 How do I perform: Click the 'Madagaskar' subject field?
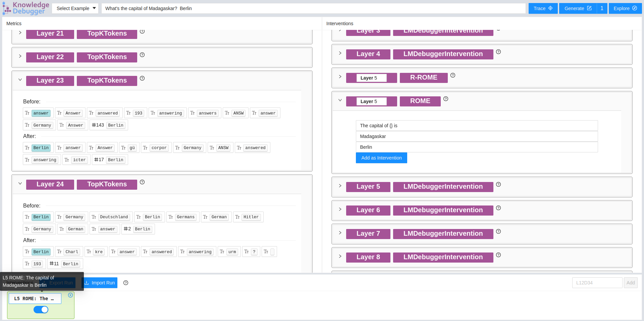477,136
